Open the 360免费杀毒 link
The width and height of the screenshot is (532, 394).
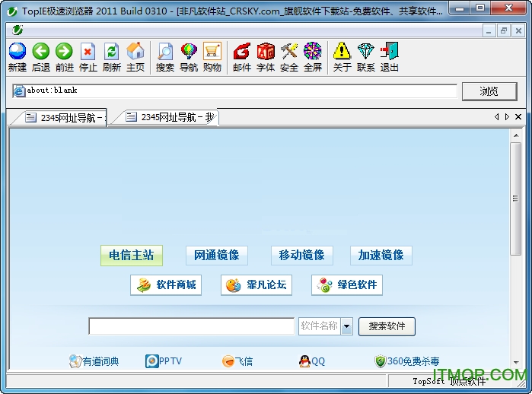(x=407, y=361)
